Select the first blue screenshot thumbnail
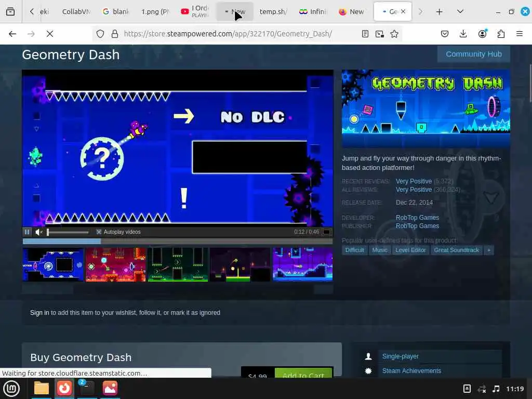The width and height of the screenshot is (532, 399). [x=53, y=264]
